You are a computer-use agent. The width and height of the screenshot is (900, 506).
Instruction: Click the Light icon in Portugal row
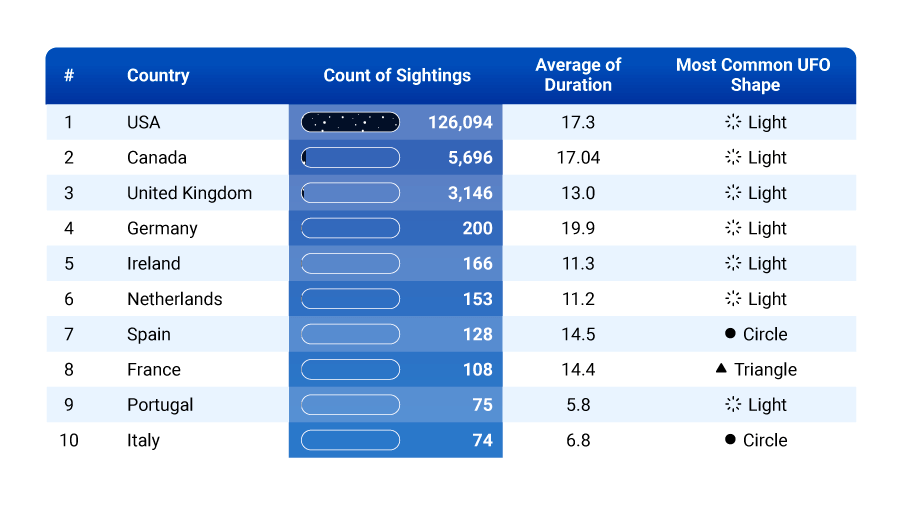[x=733, y=405]
